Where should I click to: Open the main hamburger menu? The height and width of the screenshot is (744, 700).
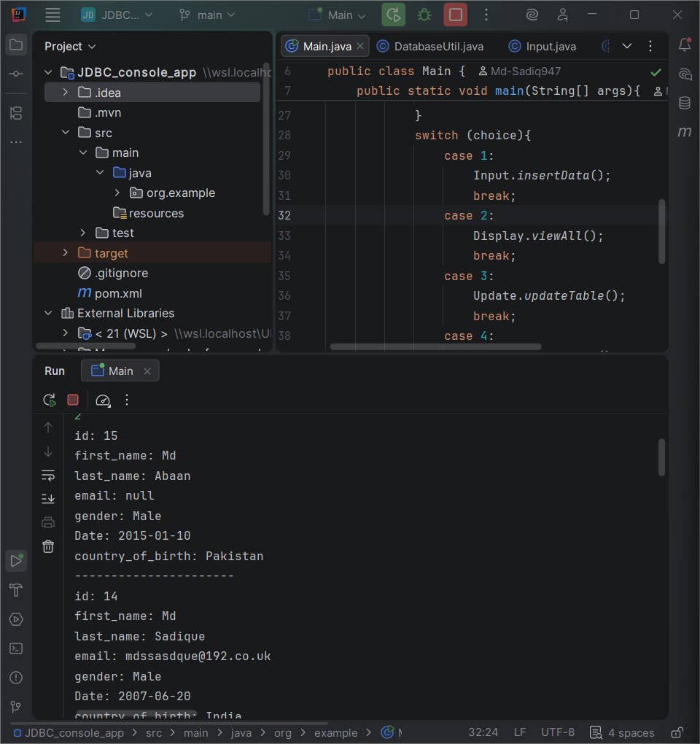pyautogui.click(x=52, y=15)
